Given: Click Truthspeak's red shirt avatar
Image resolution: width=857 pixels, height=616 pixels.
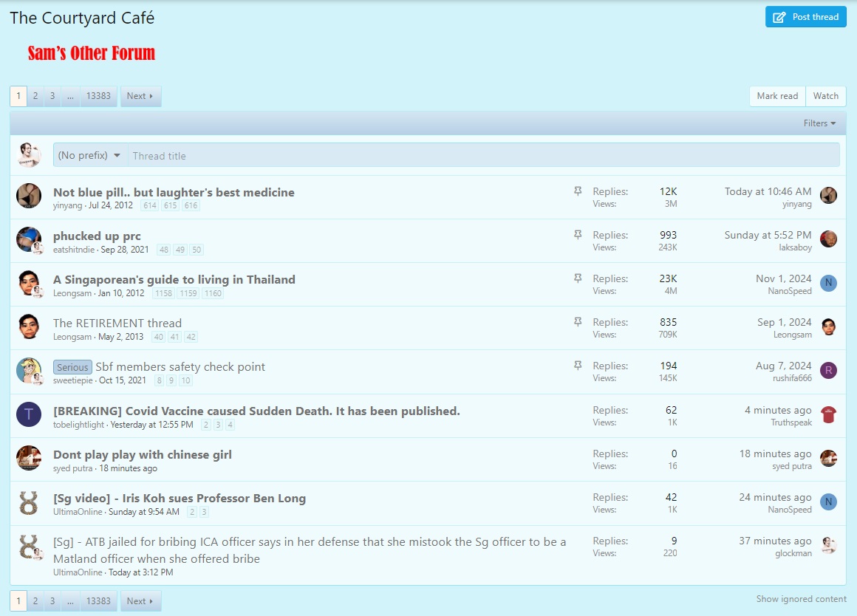Looking at the screenshot, I should (828, 414).
